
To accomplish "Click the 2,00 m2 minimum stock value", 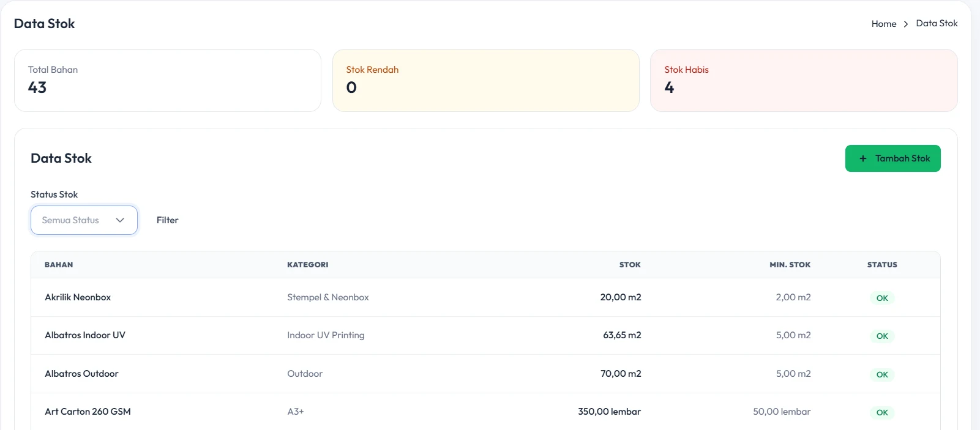I will pyautogui.click(x=793, y=297).
